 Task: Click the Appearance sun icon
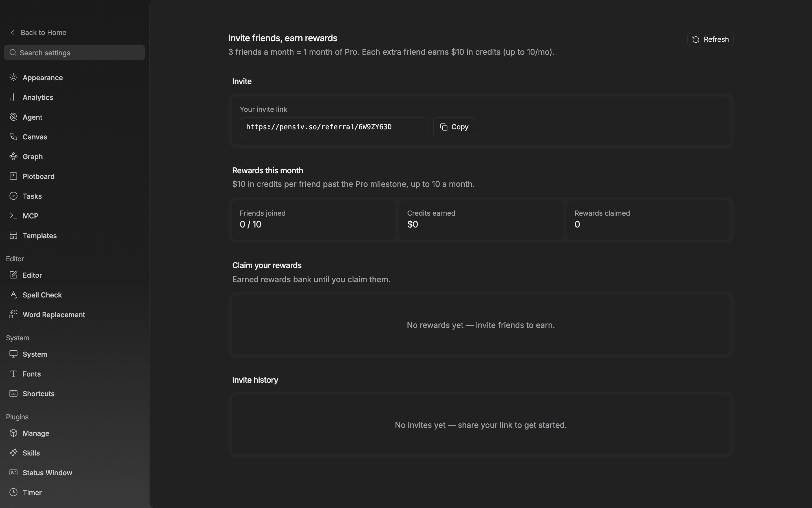[14, 78]
